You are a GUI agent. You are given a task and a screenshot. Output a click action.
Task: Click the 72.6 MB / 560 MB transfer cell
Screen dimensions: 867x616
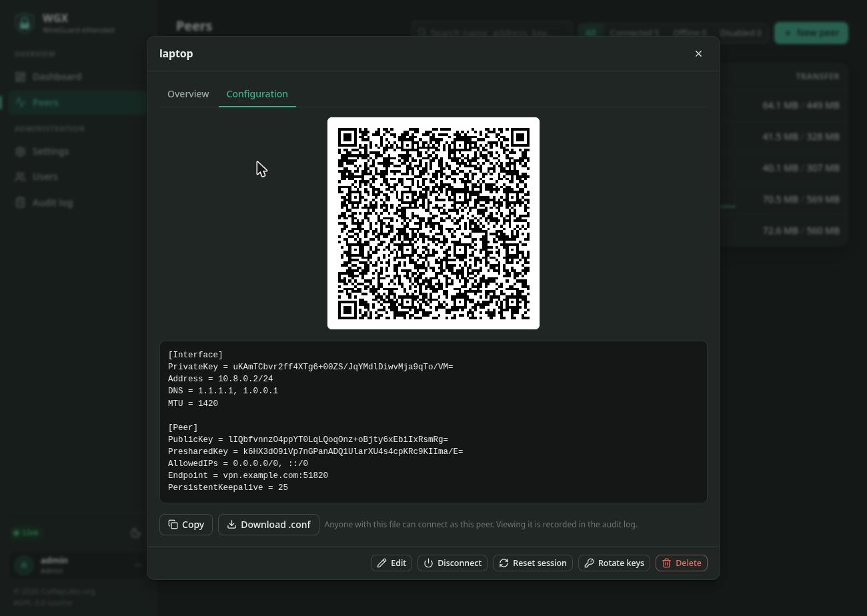tap(801, 231)
